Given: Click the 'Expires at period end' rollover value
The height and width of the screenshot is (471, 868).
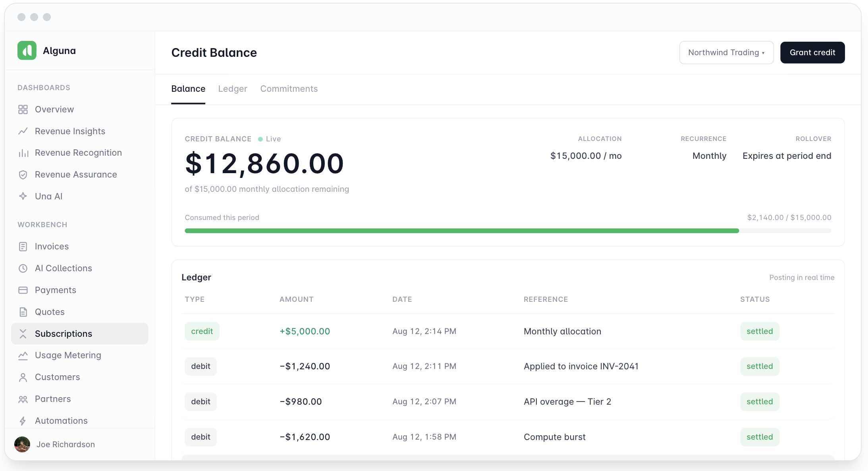Looking at the screenshot, I should [787, 156].
